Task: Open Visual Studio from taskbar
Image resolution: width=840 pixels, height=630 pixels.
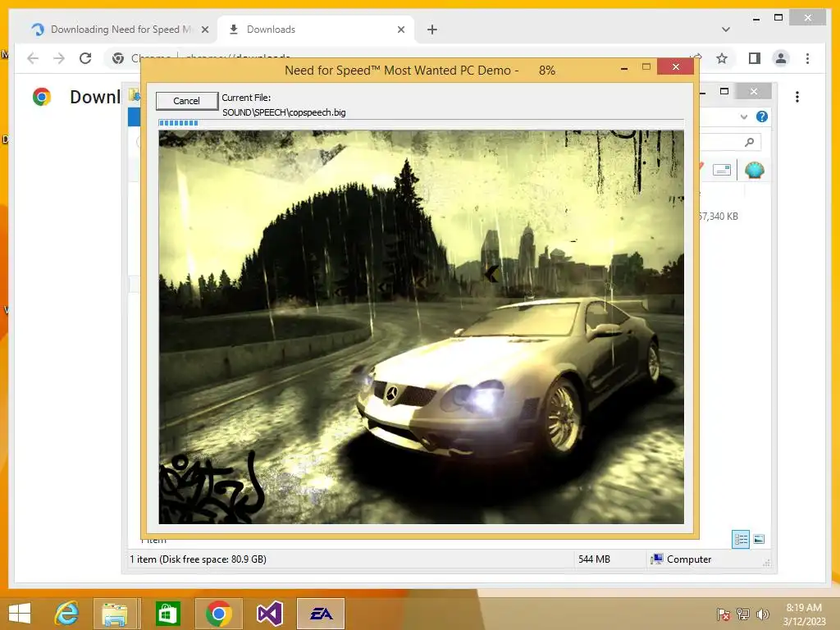Action: click(269, 614)
